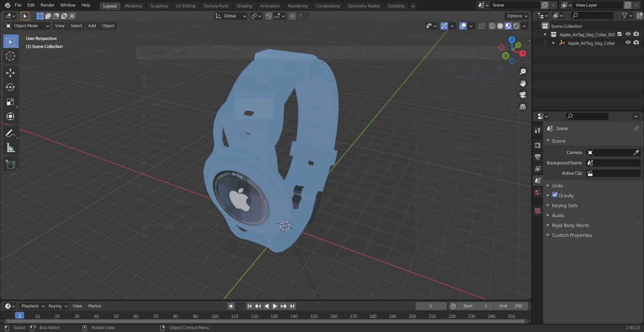Open the viewport Add menu
Viewport: 644px width, 332px height.
(92, 26)
